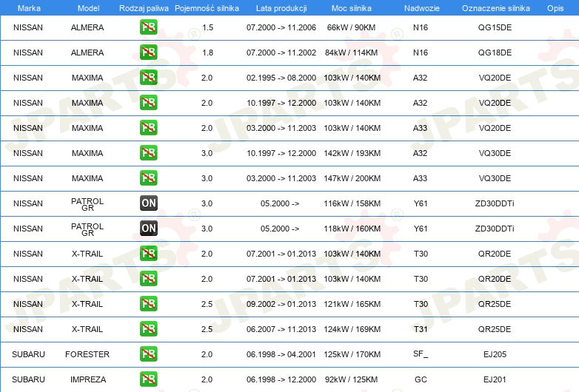Click 'ZD30DDTi' in the 118kW PATROL GR row
The height and width of the screenshot is (392, 579).
point(495,229)
